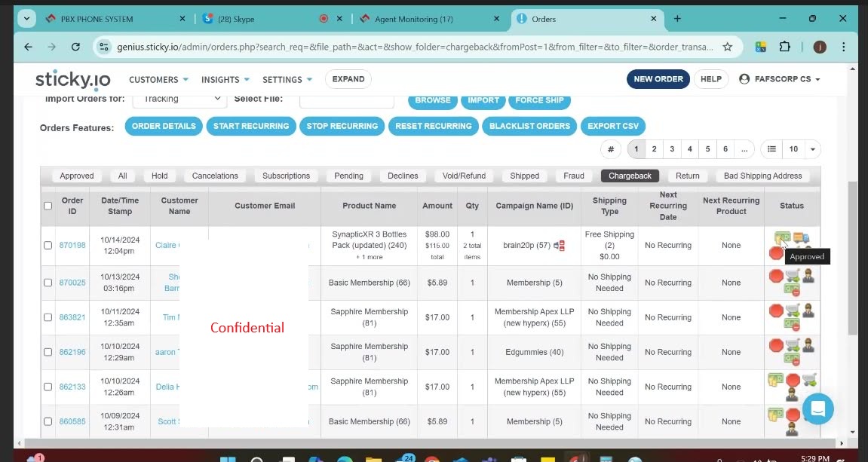The image size is (868, 462).
Task: Bookmark this page with the star icon
Action: coord(728,47)
